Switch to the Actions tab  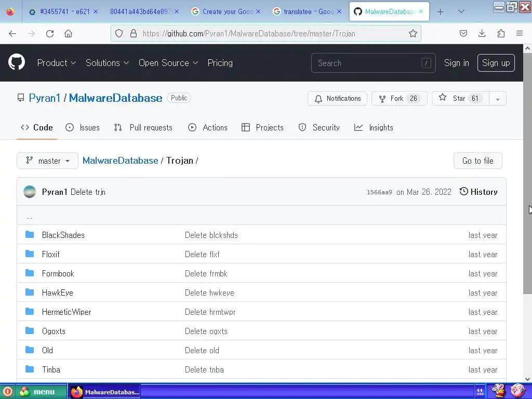[208, 128]
